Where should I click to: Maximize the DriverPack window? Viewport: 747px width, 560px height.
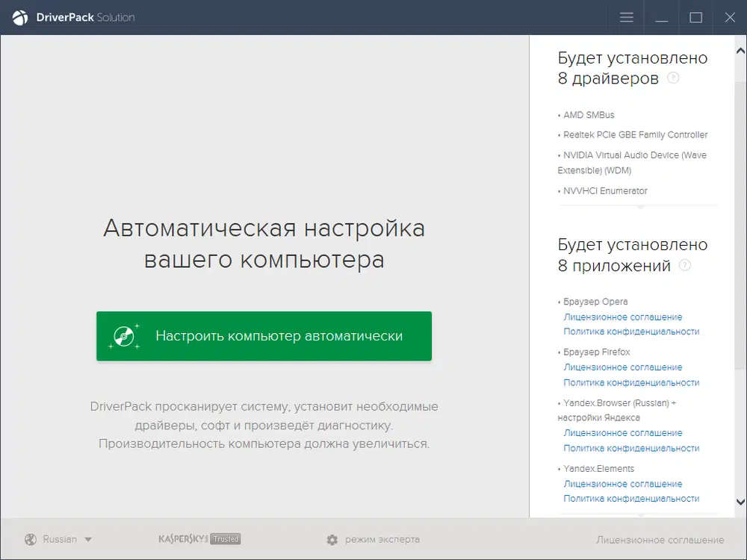pos(696,18)
